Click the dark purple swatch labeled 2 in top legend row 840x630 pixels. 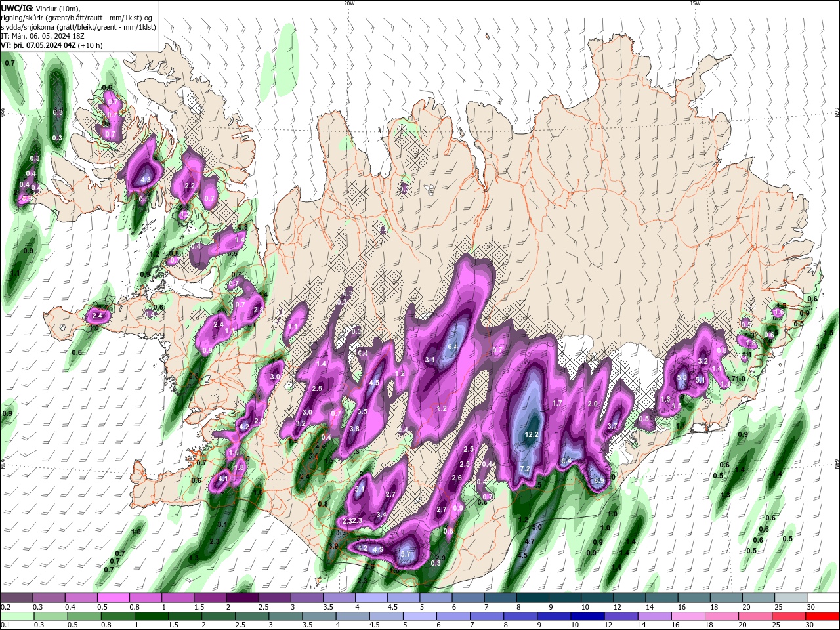(x=242, y=598)
